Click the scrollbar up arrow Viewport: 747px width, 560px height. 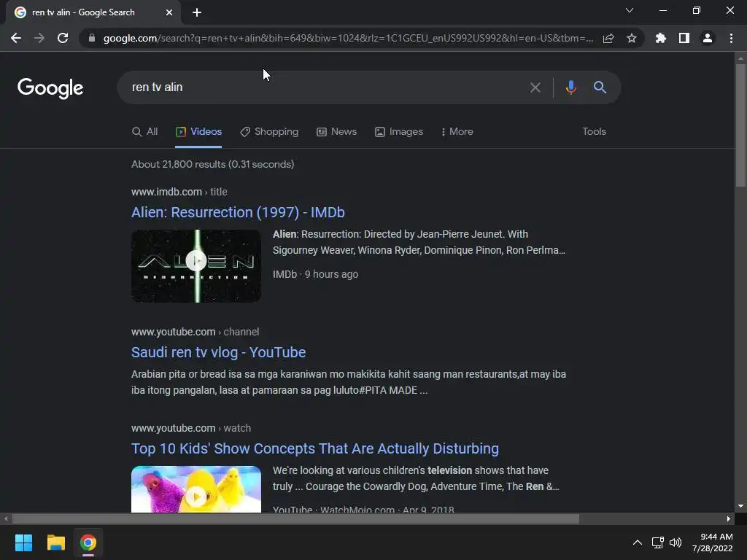740,58
